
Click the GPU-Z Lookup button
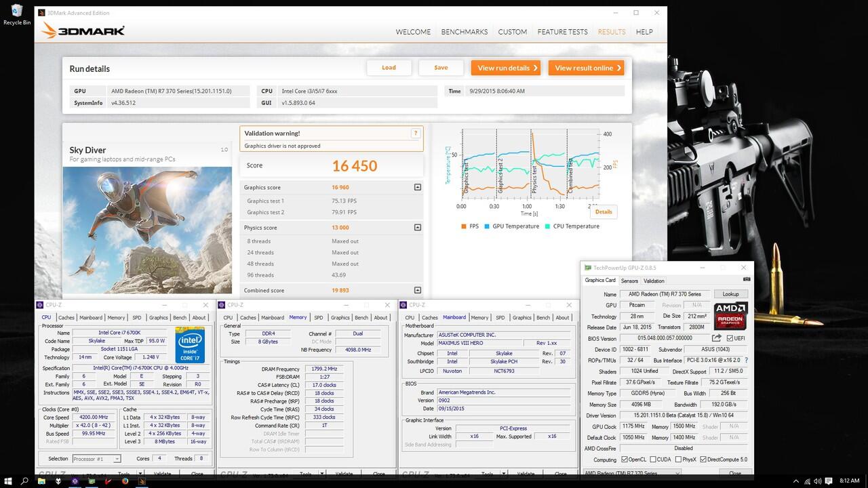click(x=730, y=294)
